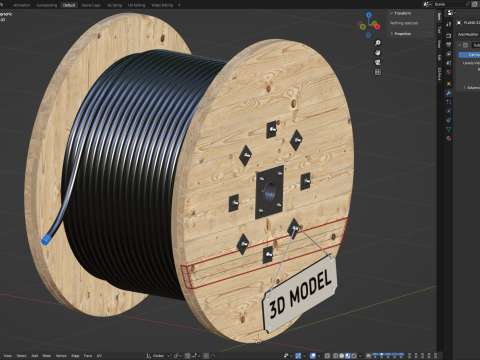Open the scene browse dropdown icon

pos(427,4)
